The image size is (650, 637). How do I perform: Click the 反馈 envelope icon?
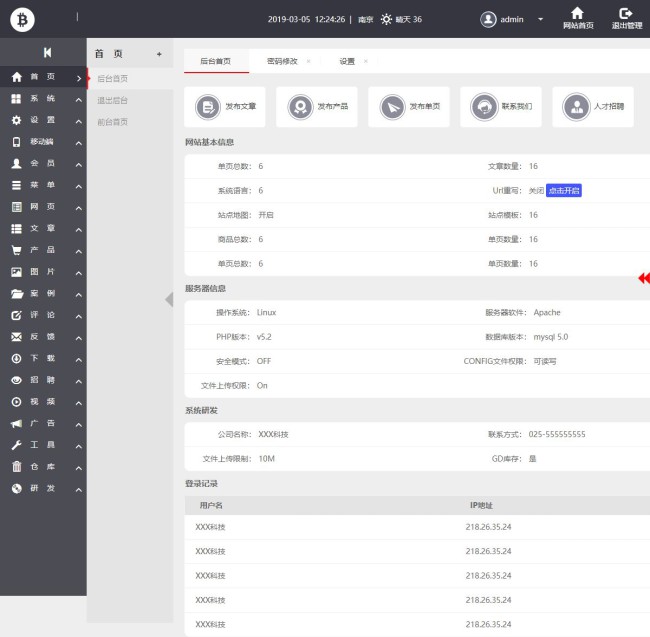pos(16,337)
